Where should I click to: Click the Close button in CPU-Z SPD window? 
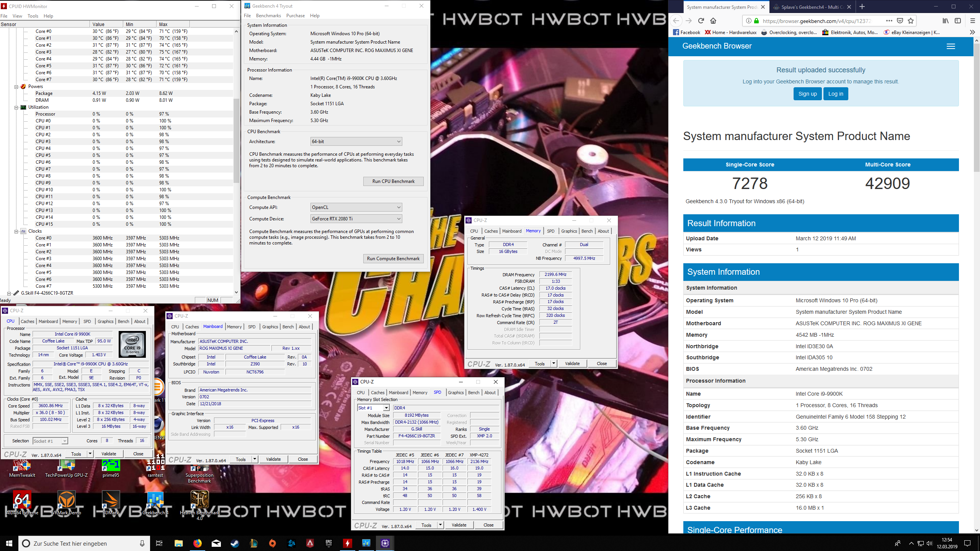pos(488,525)
